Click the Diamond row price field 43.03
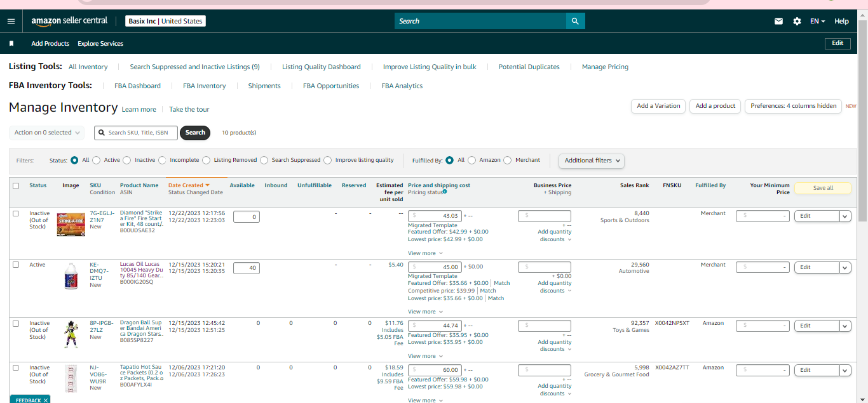Image resolution: width=868 pixels, height=403 pixels. coord(435,216)
